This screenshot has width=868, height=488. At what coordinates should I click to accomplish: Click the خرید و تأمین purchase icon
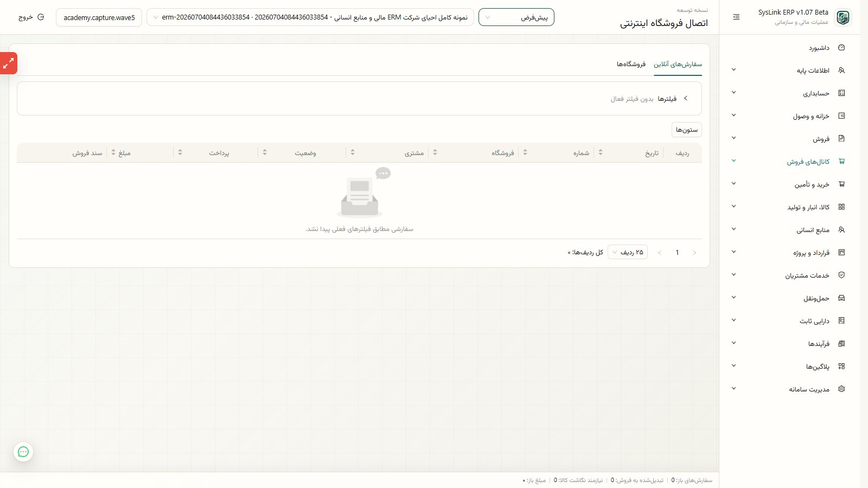[841, 184]
